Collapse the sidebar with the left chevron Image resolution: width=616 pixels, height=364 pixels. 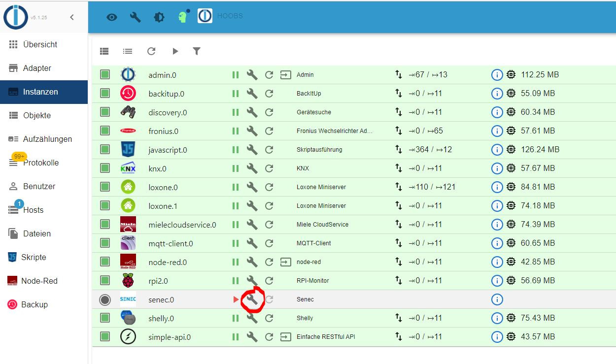(x=72, y=17)
